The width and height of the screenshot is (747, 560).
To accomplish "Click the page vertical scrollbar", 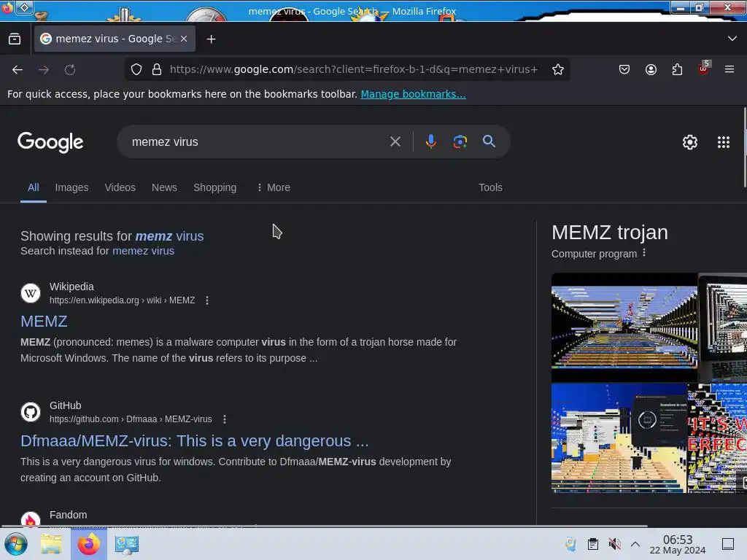I will coord(745,147).
